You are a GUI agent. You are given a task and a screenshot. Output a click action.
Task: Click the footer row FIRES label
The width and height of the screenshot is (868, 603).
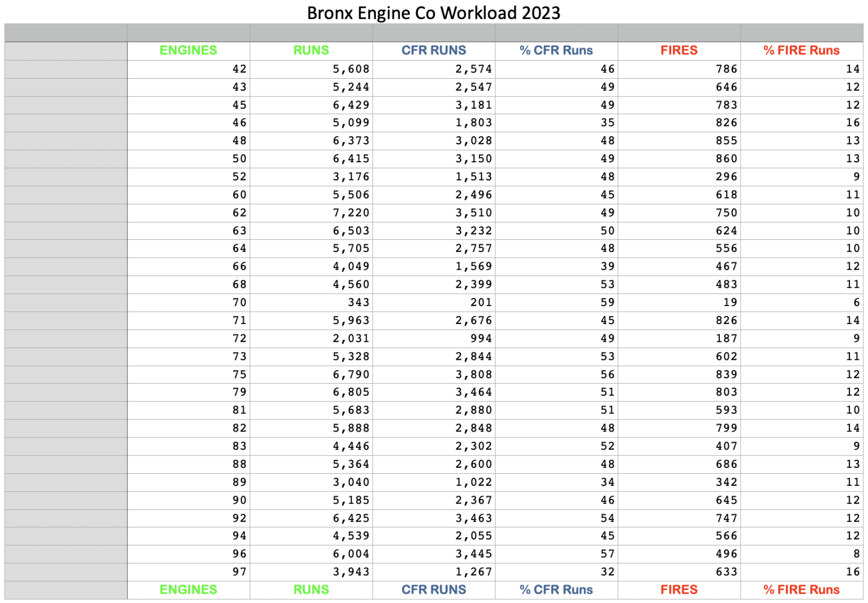pyautogui.click(x=679, y=590)
